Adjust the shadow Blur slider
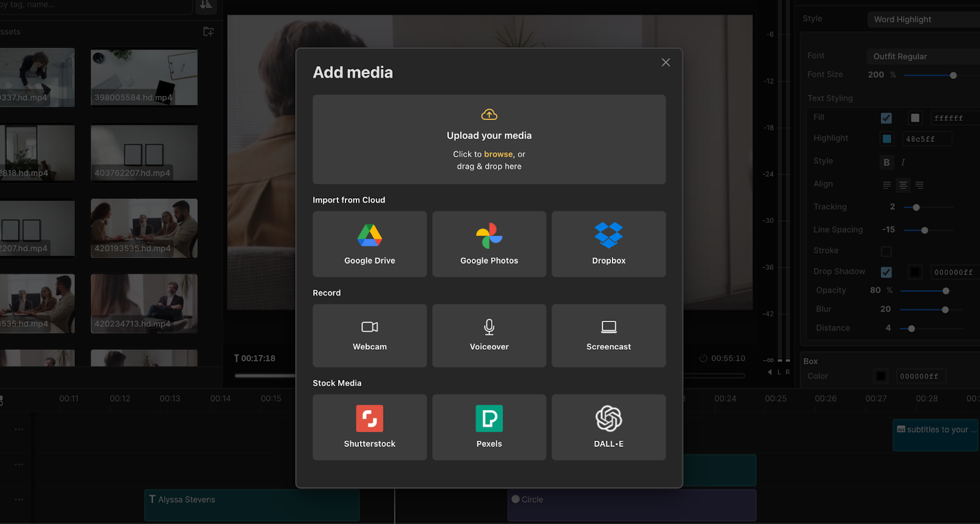This screenshot has height=524, width=980. pyautogui.click(x=945, y=310)
